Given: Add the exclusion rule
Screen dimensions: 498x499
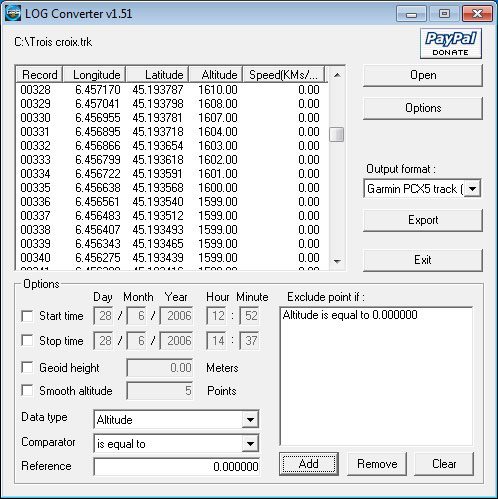Looking at the screenshot, I should 309,464.
